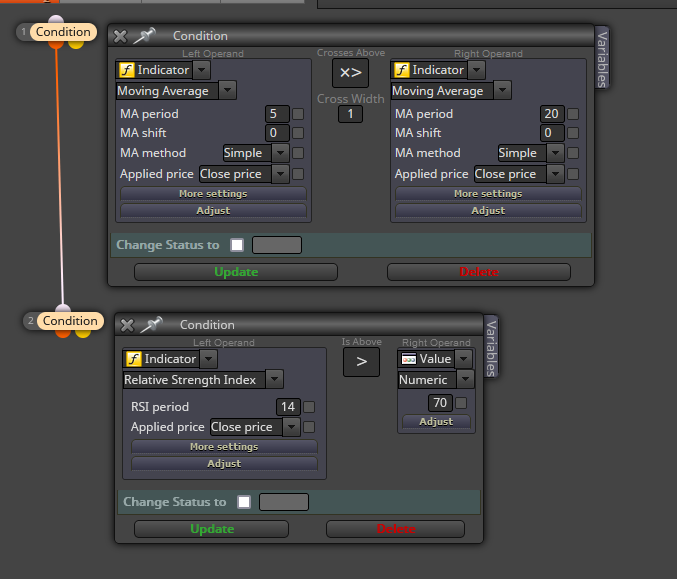Click yellow output connector of Condition 2

(x=83, y=333)
